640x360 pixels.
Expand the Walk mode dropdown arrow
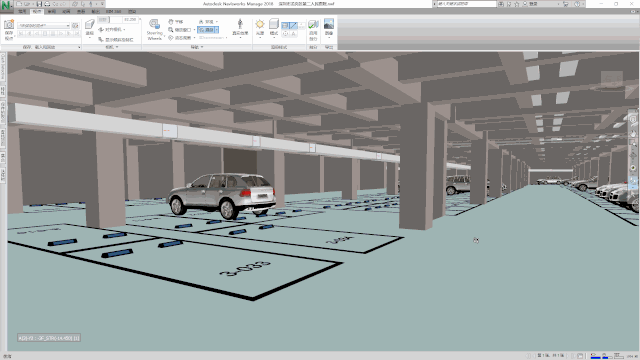(x=217, y=30)
